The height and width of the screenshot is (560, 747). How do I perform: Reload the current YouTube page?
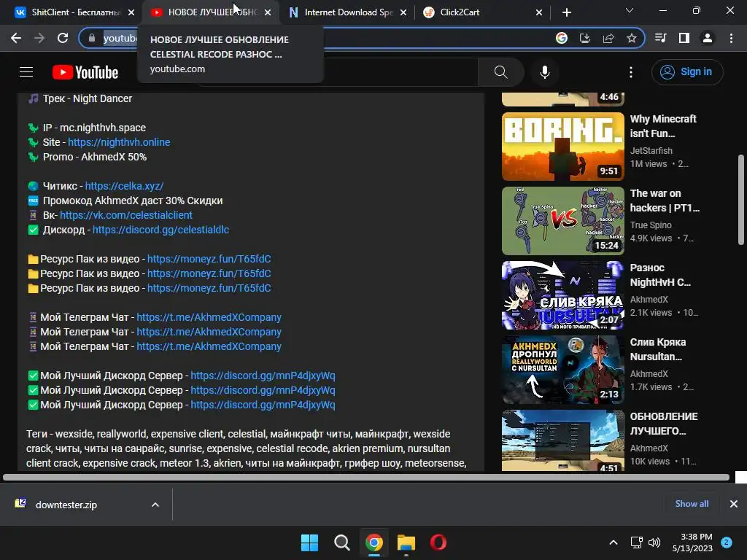pos(63,38)
